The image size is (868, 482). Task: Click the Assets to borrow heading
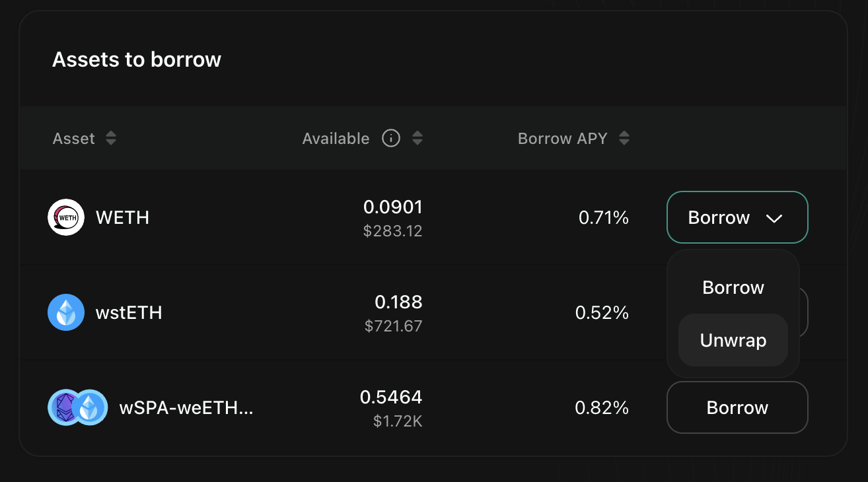coord(137,59)
